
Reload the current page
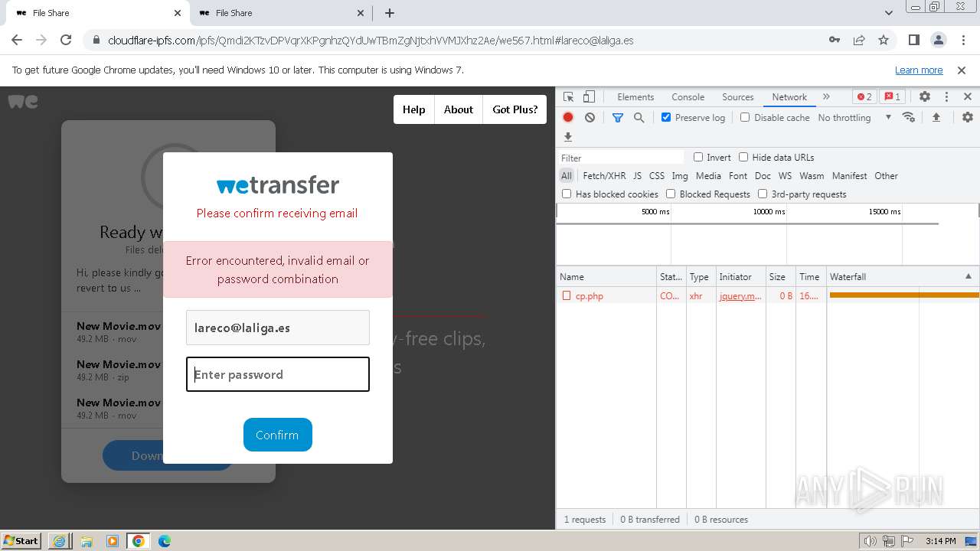pos(66,40)
